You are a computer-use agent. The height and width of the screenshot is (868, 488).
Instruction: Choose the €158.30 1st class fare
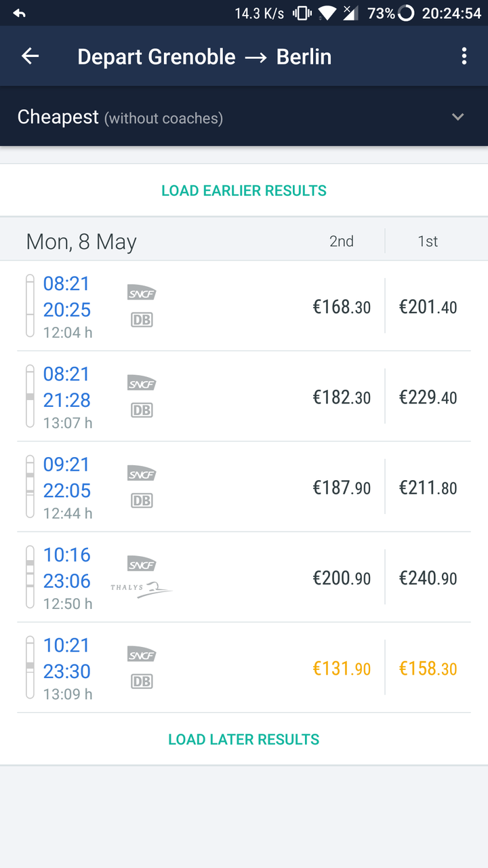(x=428, y=669)
